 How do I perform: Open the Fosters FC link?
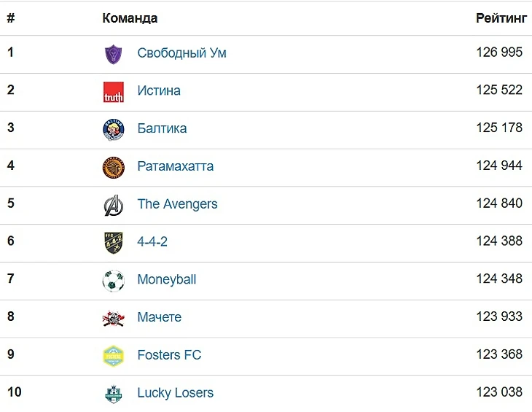point(169,355)
